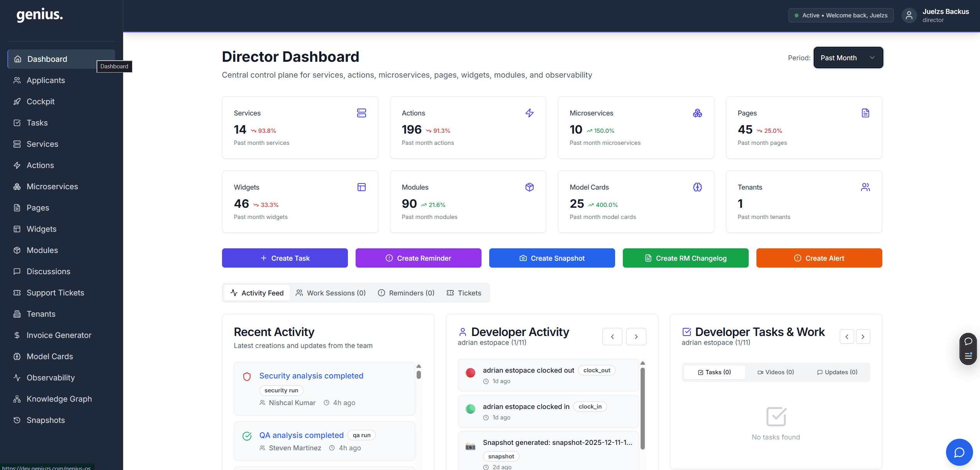Open Knowledge Graph via its sidebar icon
The height and width of the screenshot is (470, 980).
17,399
